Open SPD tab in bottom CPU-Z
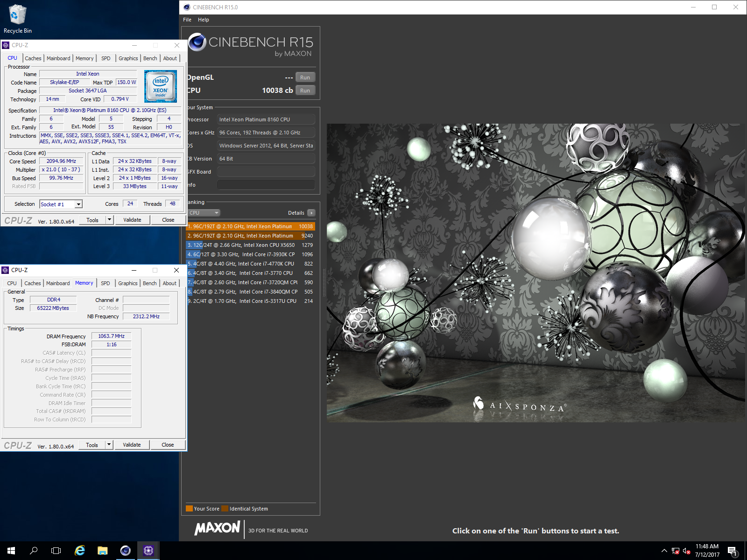Image resolution: width=747 pixels, height=560 pixels. pyautogui.click(x=106, y=283)
